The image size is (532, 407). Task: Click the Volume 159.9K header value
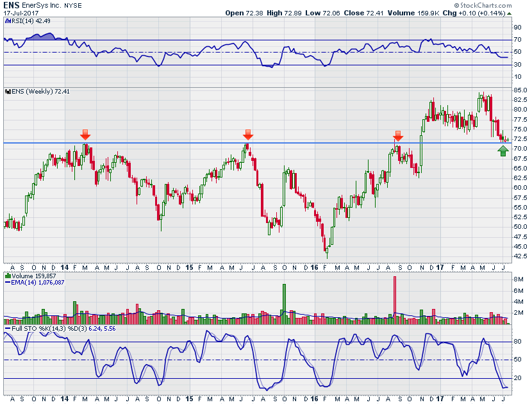413,13
